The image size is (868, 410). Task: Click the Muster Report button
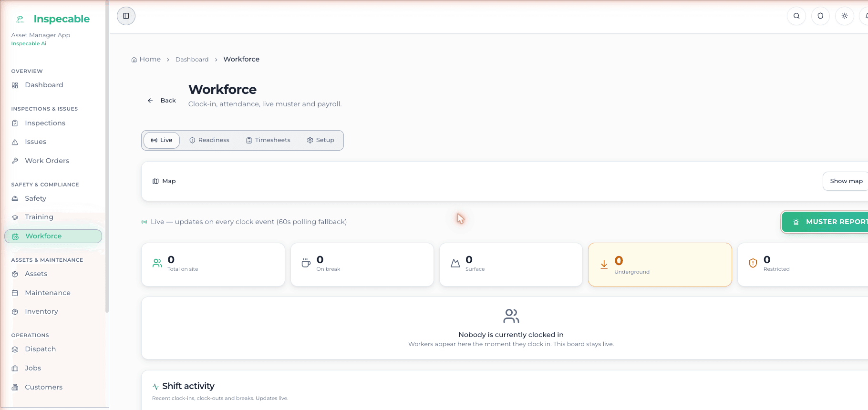(x=825, y=222)
